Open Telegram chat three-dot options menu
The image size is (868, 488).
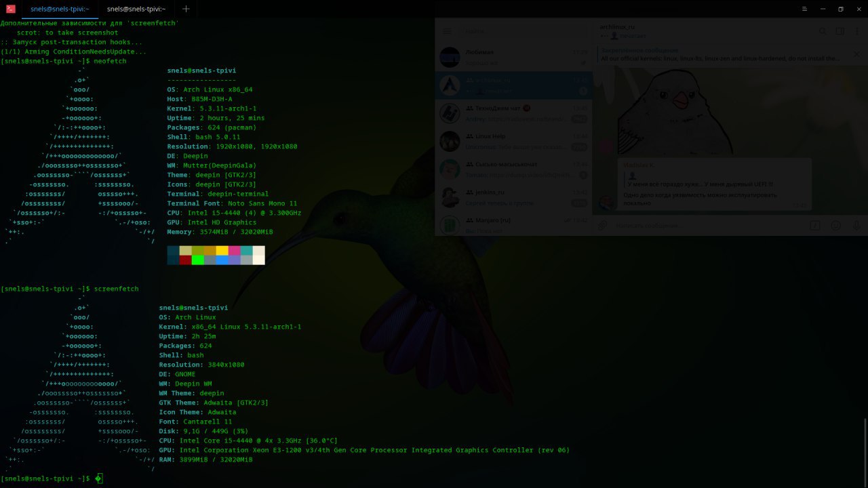[857, 31]
